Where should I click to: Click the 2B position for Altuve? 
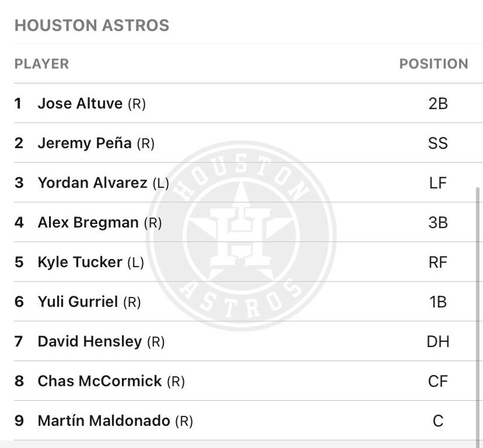click(438, 103)
